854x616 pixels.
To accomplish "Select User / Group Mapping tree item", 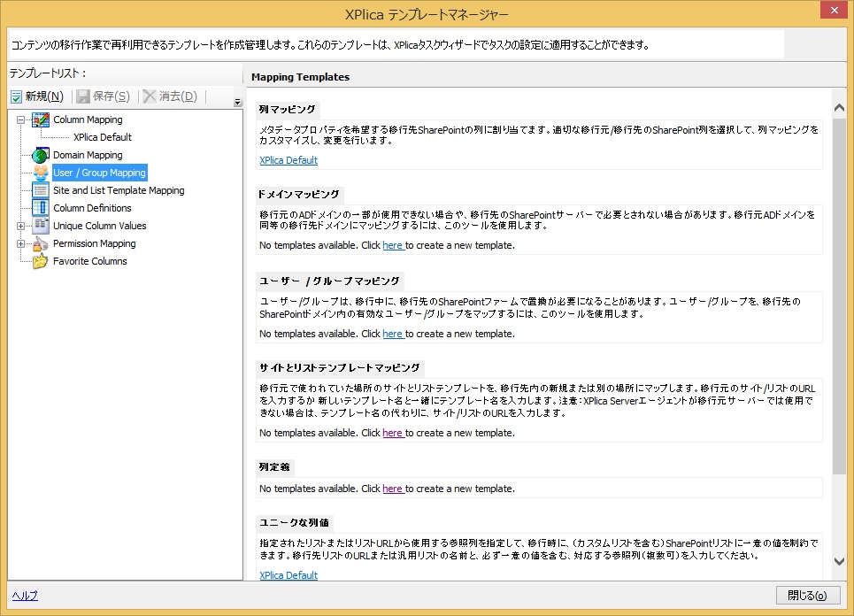I will tap(100, 173).
